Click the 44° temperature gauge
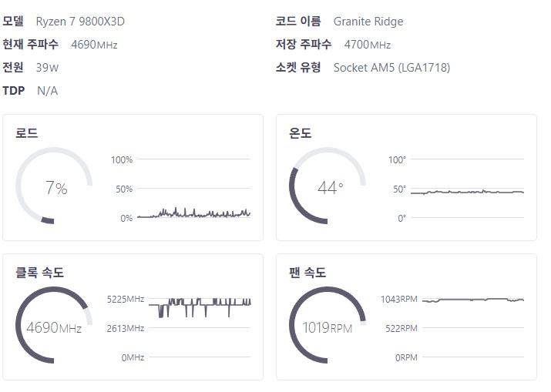 point(328,186)
